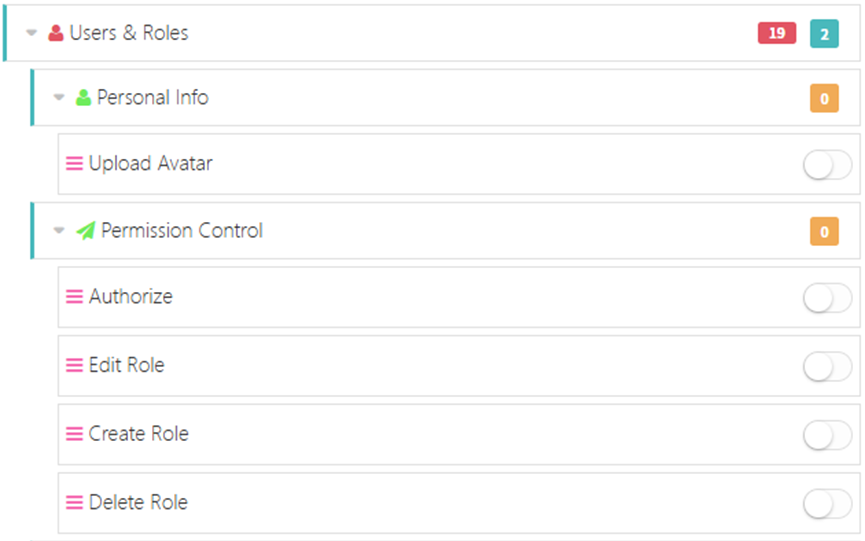Collapse the Users & Roles section arrow
Viewport: 865px width, 541px height.
point(32,33)
